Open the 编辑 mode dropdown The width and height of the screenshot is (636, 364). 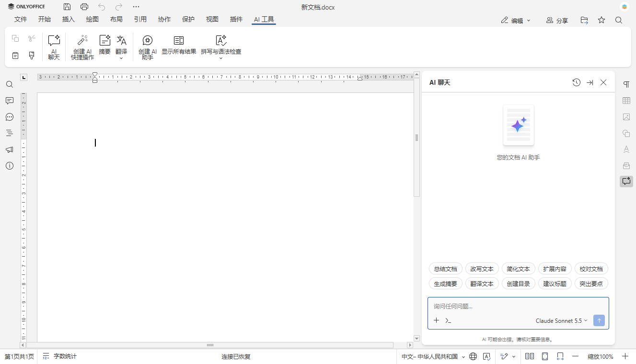pyautogui.click(x=516, y=21)
